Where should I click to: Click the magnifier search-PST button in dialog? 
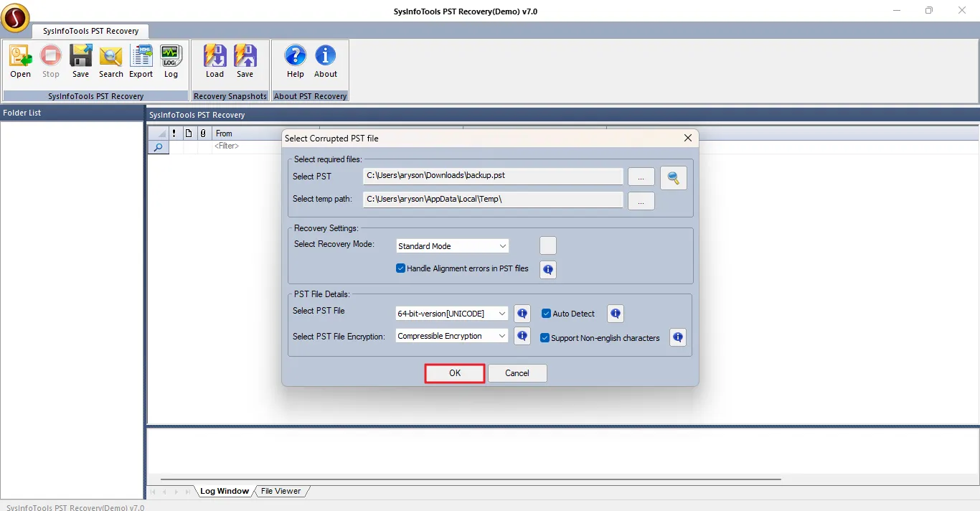[674, 178]
